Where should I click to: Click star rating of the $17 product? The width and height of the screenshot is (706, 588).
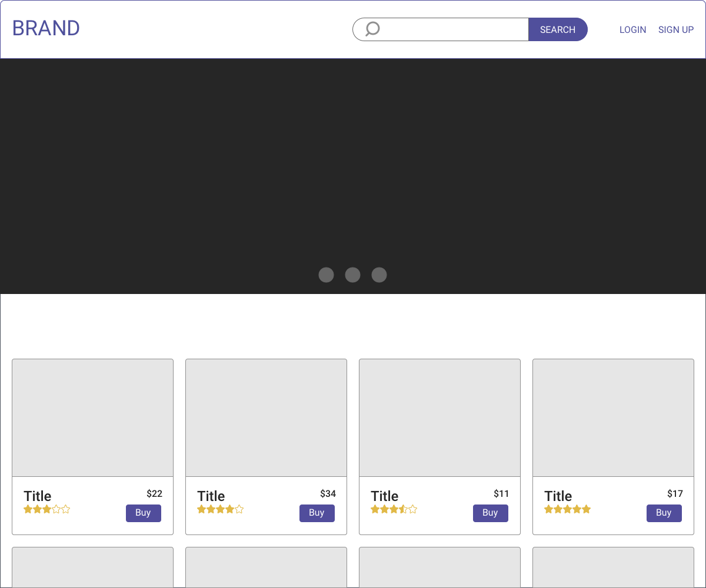pos(568,509)
